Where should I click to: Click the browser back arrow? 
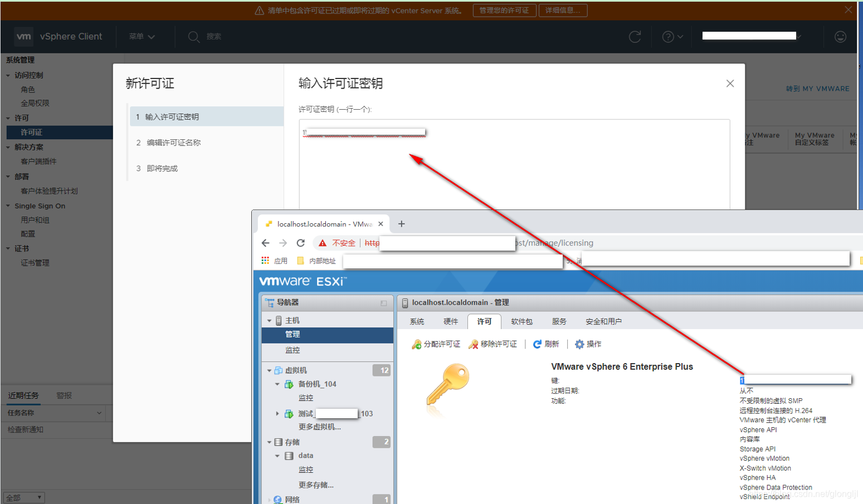click(265, 243)
